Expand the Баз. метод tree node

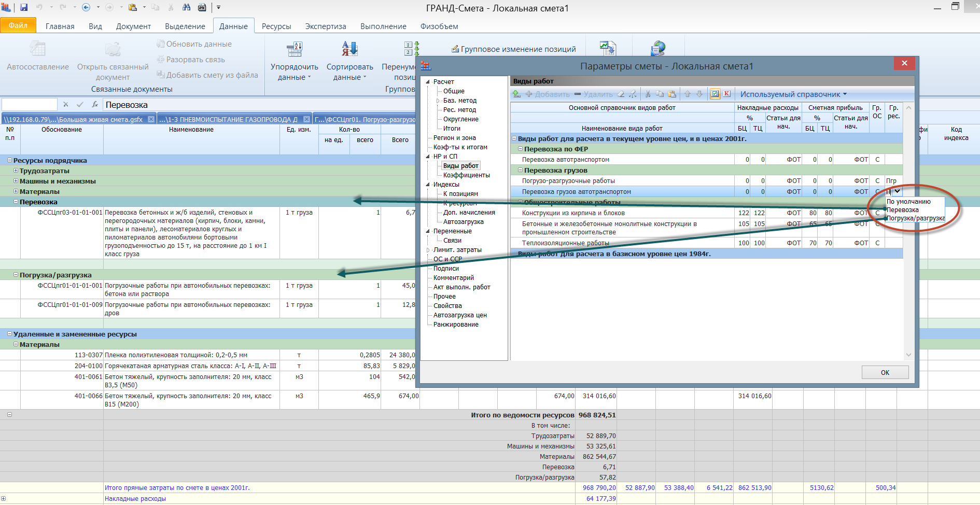click(x=438, y=101)
